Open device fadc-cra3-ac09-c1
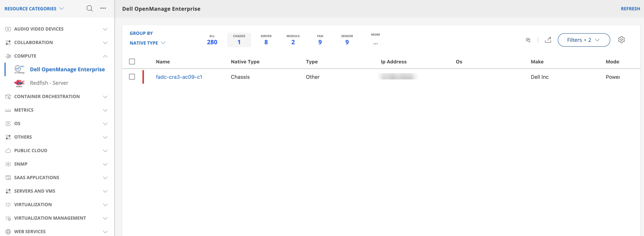The height and width of the screenshot is (236, 644). 179,77
